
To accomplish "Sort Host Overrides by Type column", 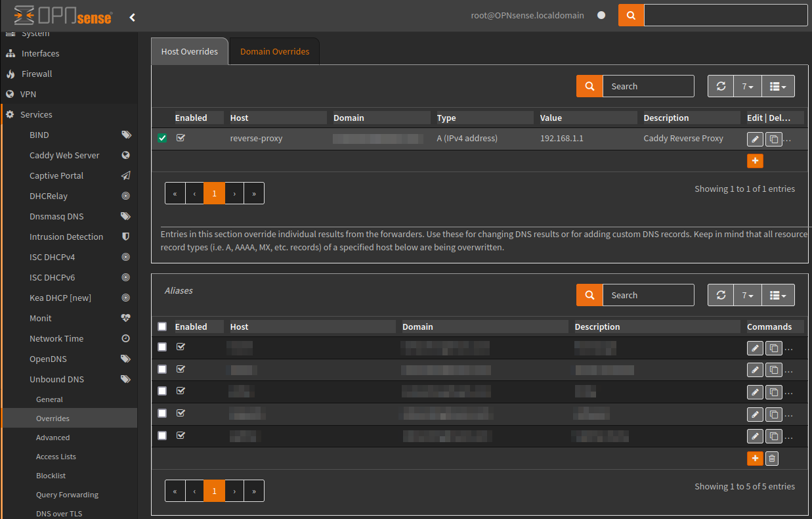I will pos(484,118).
